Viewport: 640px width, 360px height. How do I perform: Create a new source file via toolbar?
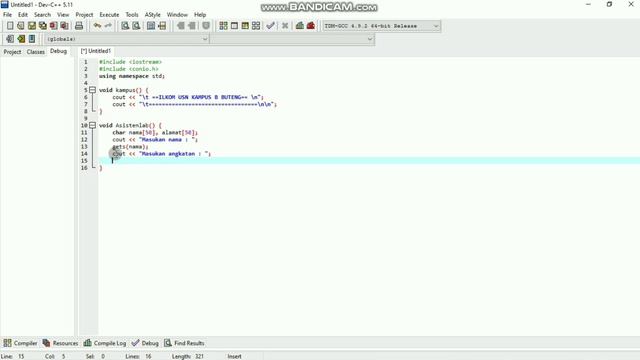click(x=10, y=26)
